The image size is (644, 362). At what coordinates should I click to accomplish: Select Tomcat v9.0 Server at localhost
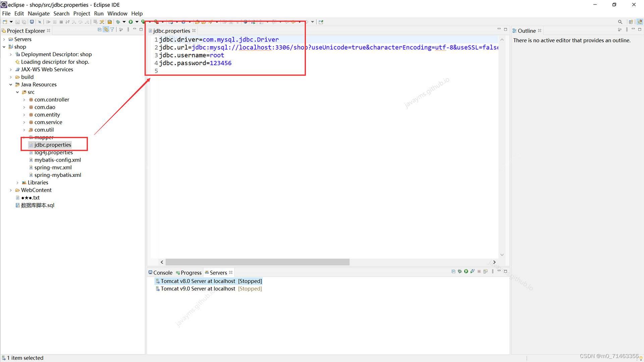coord(198,289)
